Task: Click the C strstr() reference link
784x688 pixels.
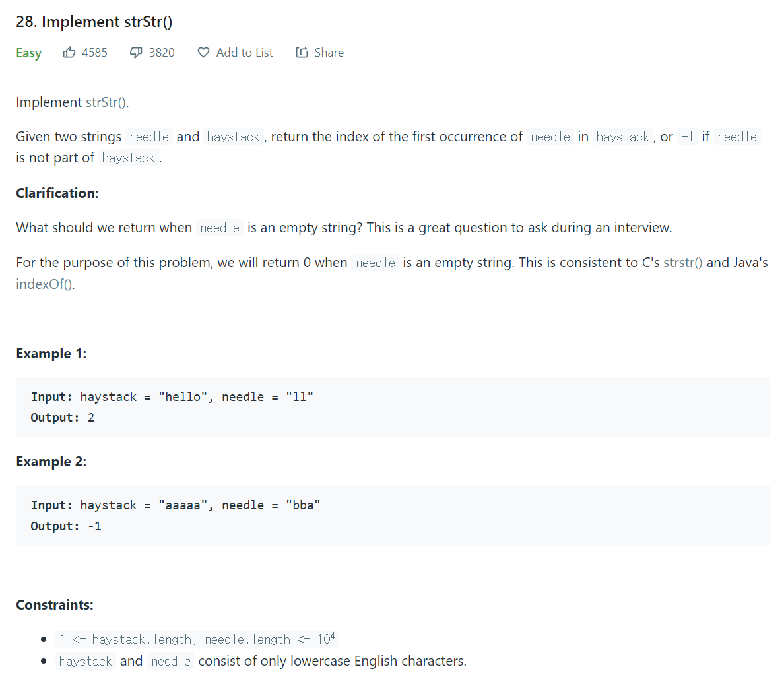Action: 682,262
